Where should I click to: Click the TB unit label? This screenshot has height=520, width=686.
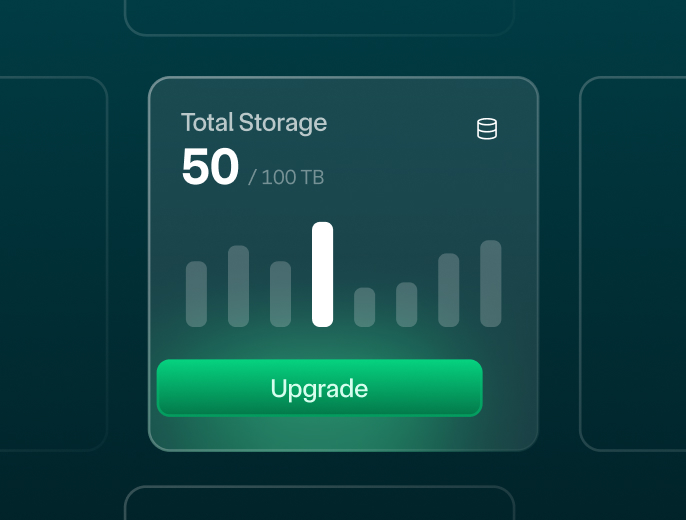click(312, 178)
